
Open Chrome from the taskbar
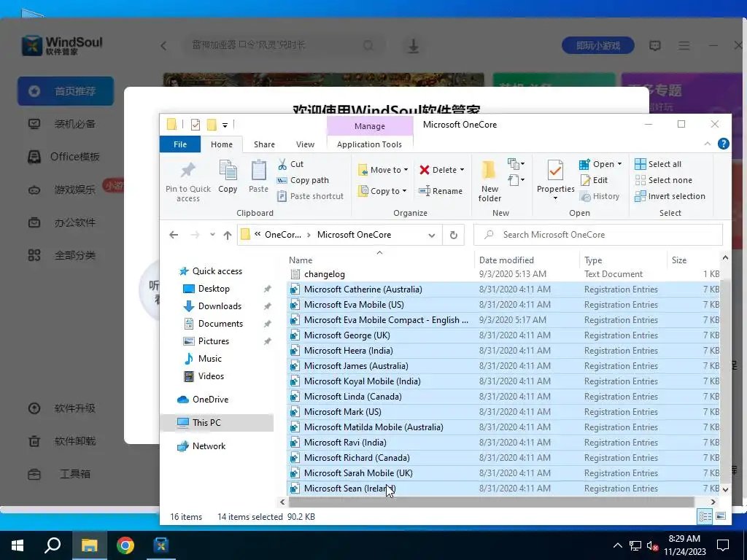(125, 545)
